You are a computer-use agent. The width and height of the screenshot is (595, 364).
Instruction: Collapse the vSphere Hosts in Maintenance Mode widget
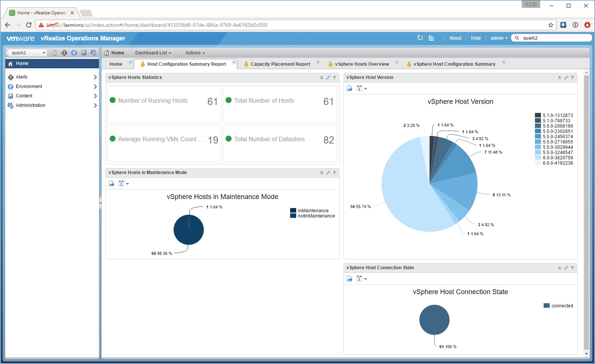(x=321, y=173)
